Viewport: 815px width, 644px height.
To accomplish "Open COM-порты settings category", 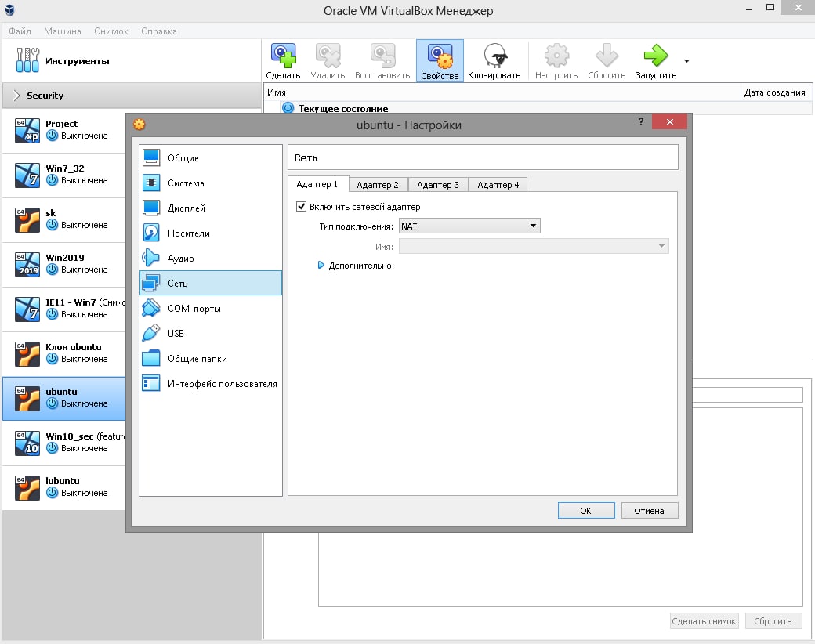I will point(211,308).
